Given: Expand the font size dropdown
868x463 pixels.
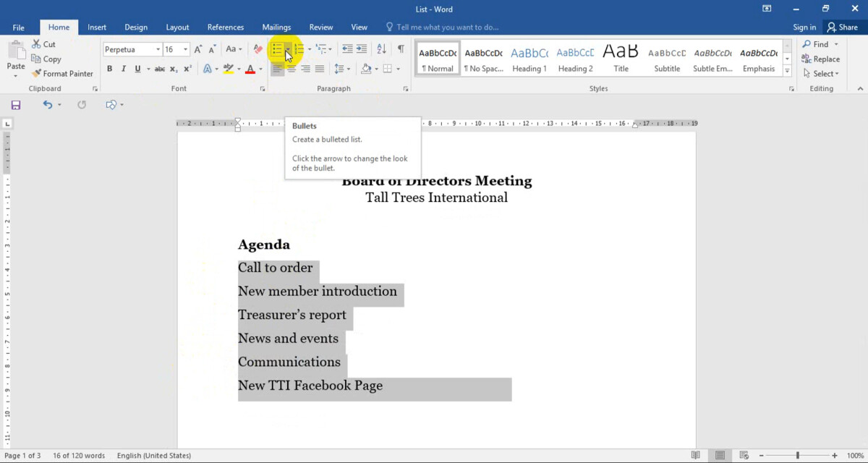Looking at the screenshot, I should [186, 49].
